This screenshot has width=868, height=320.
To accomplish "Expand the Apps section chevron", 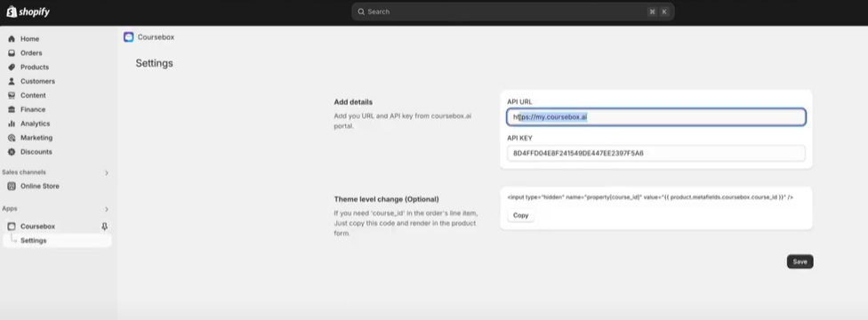I will tap(107, 209).
